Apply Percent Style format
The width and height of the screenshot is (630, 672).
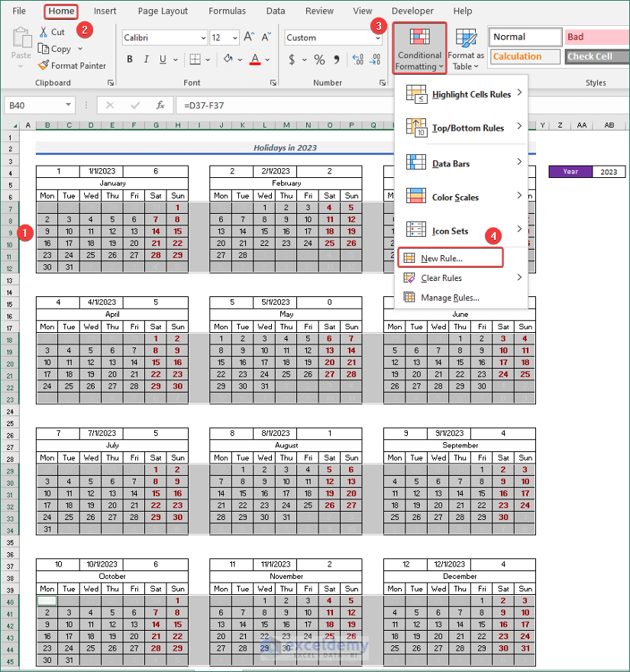pos(319,60)
